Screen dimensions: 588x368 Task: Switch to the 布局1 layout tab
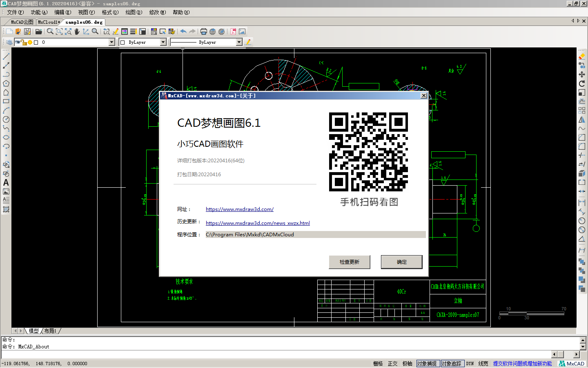[50, 331]
